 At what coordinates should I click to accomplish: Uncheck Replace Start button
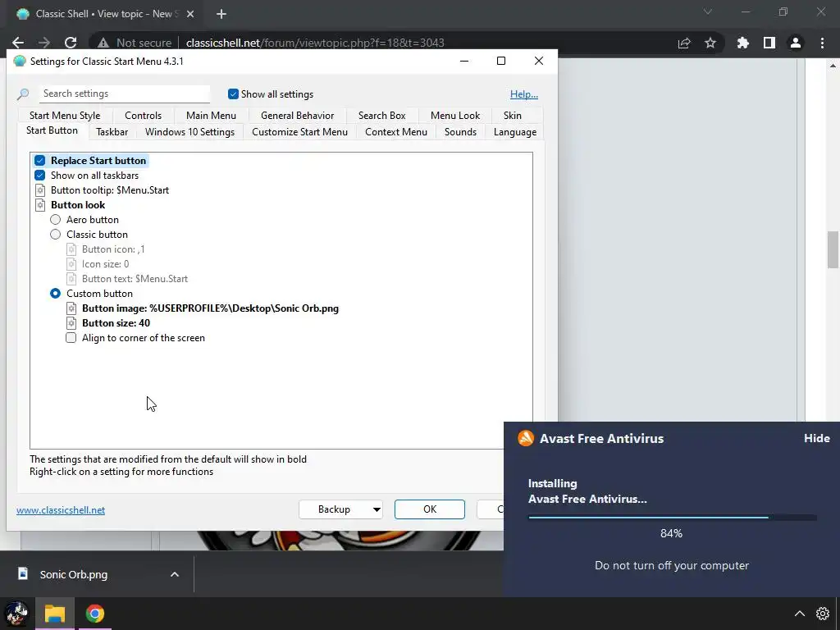[39, 161]
